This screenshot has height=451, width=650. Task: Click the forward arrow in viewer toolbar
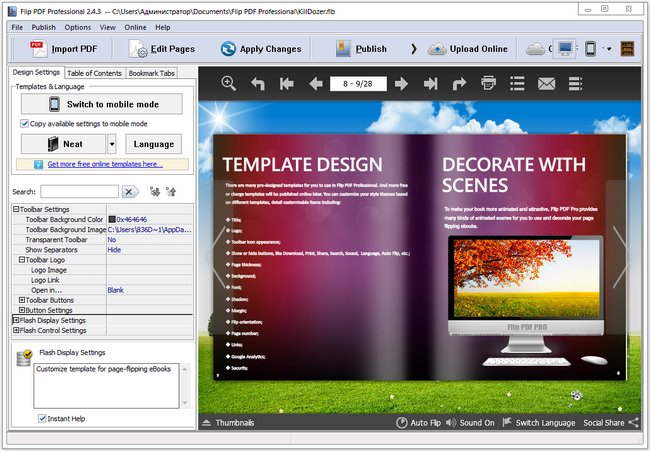coord(459,84)
